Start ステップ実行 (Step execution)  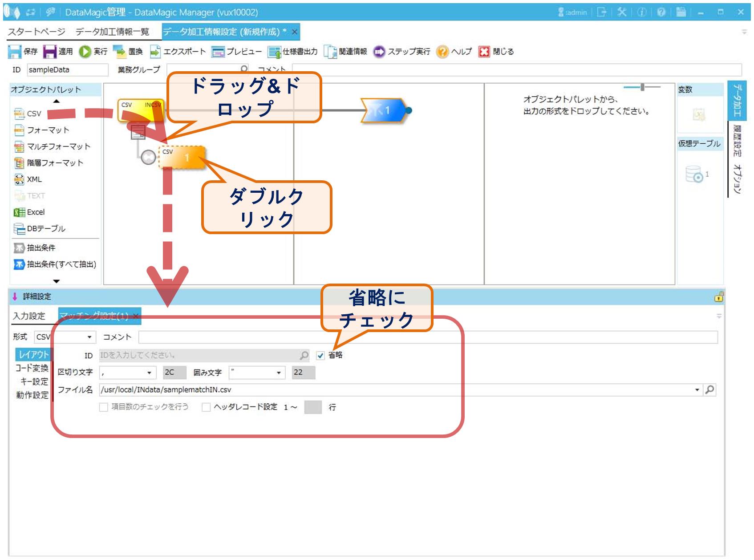[379, 52]
